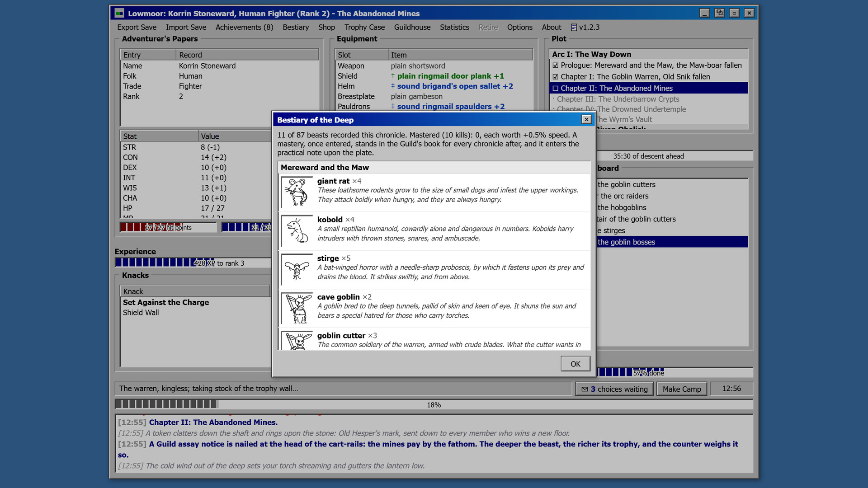Click the CON 14 (+2) stat row
Image resolution: width=868 pixels, height=488 pixels.
[x=196, y=157]
